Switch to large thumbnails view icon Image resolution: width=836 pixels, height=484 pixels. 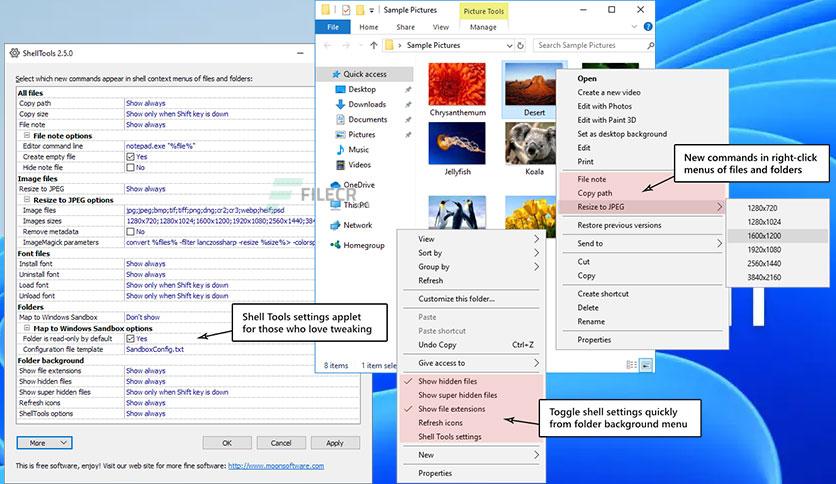tap(646, 365)
